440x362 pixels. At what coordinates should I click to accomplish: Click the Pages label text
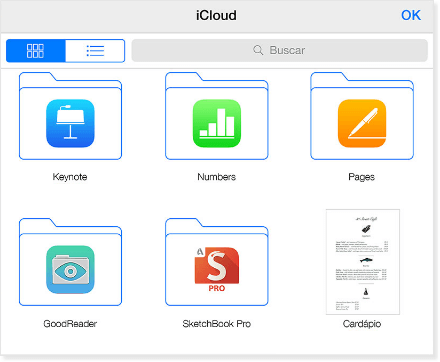(362, 177)
